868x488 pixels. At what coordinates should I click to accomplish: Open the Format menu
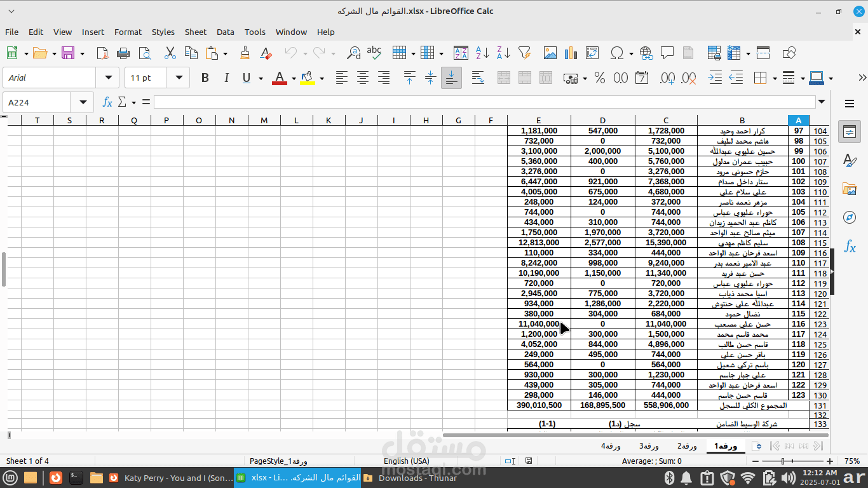[x=128, y=32]
